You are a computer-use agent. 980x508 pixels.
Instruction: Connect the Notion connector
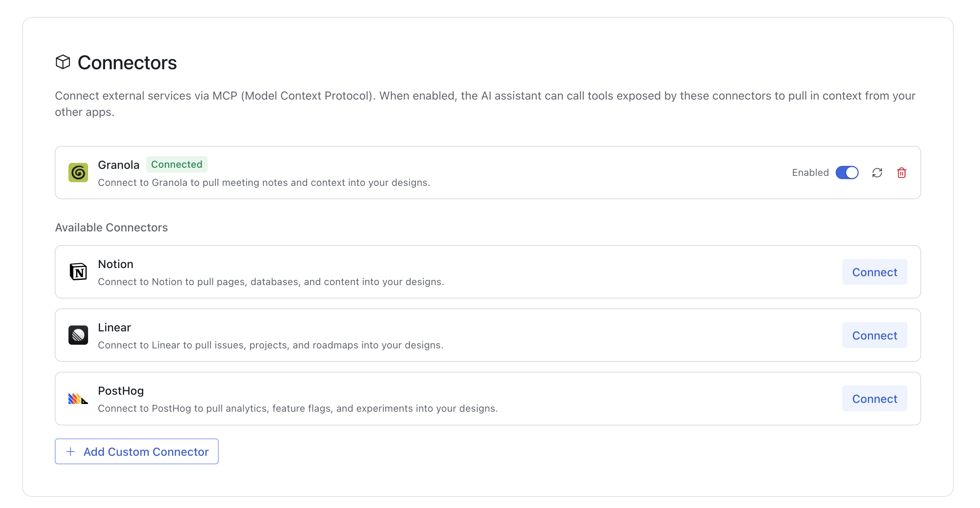coord(874,272)
